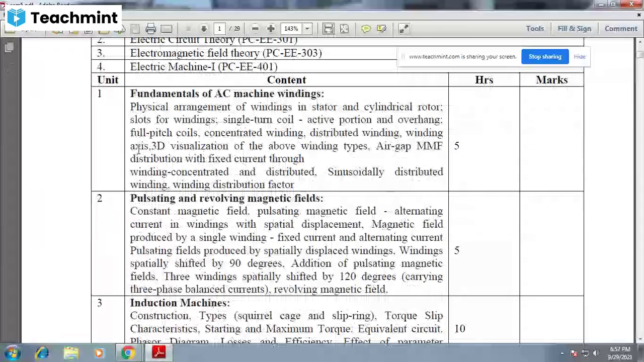The height and width of the screenshot is (362, 644).
Task: Click the heading 'Pulsating and revolving magnetic fields:'
Action: tap(226, 198)
